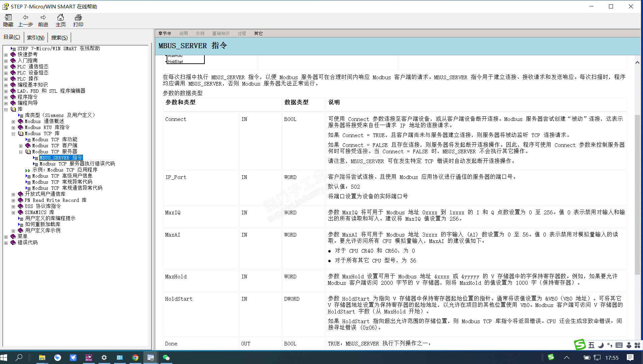The height and width of the screenshot is (364, 643).
Task: Open WeChat from the taskbar
Action: 166,358
